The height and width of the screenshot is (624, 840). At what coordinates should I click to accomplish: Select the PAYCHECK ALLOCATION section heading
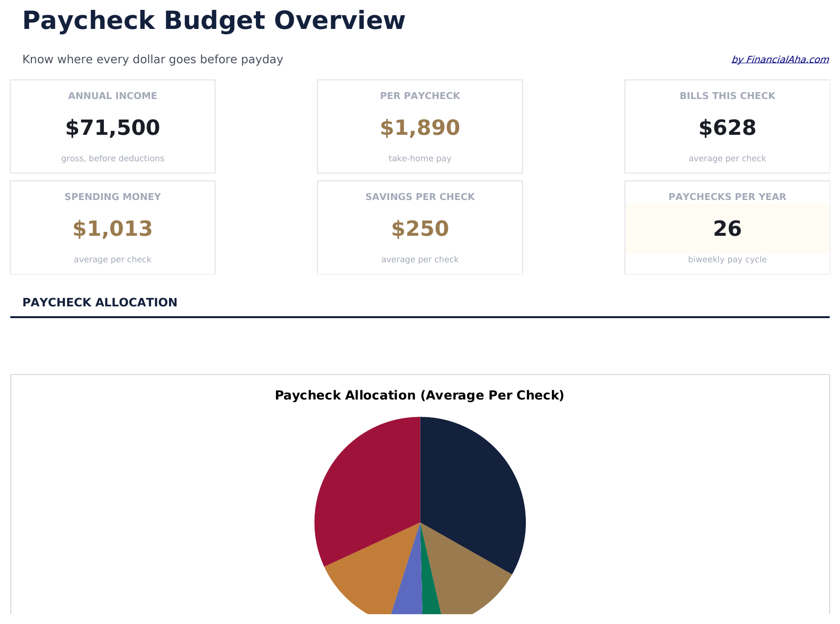pyautogui.click(x=100, y=303)
